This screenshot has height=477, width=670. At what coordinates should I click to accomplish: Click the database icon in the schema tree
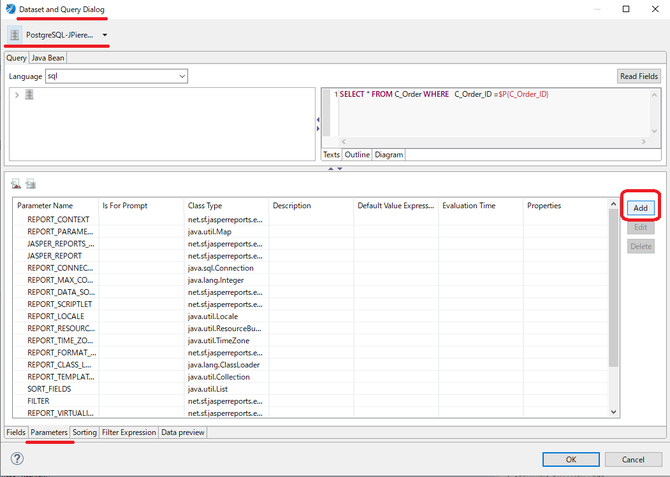[28, 95]
